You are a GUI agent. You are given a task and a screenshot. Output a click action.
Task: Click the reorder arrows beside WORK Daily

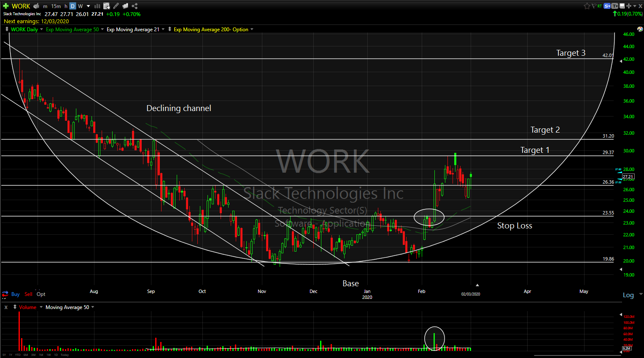(x=7, y=29)
